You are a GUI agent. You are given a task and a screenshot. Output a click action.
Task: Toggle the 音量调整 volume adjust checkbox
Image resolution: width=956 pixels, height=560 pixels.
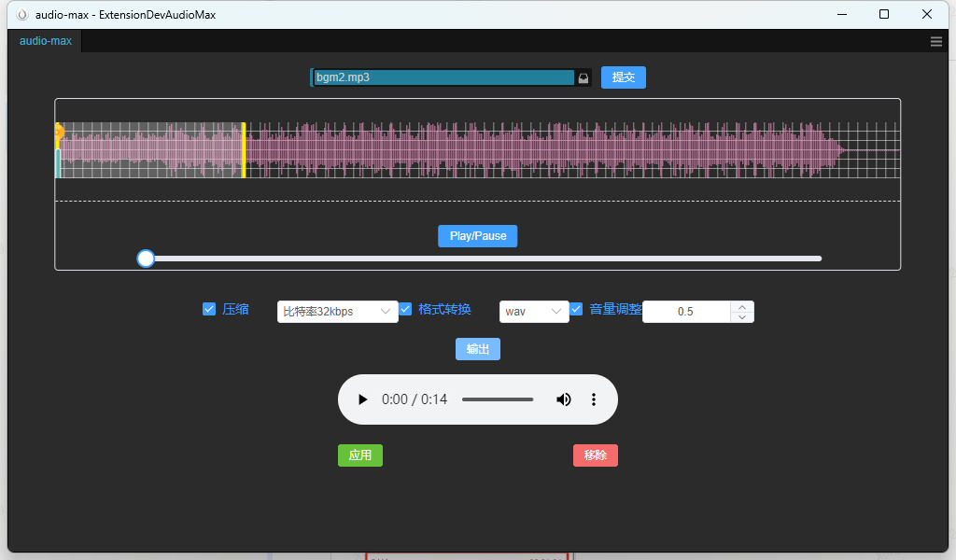point(576,309)
